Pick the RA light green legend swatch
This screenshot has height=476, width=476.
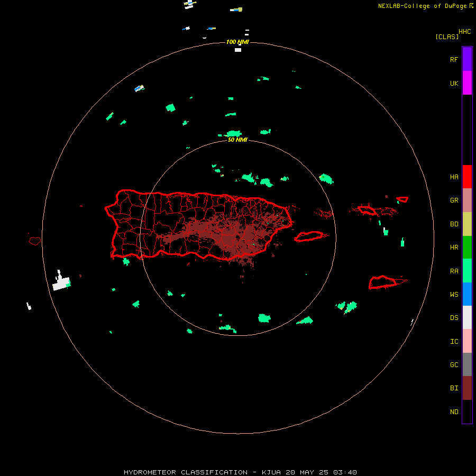(467, 271)
